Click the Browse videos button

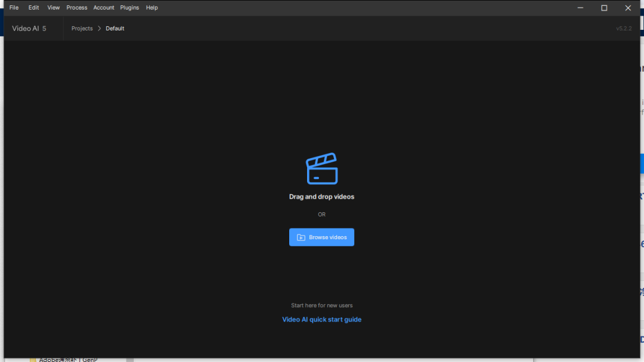[x=321, y=237]
